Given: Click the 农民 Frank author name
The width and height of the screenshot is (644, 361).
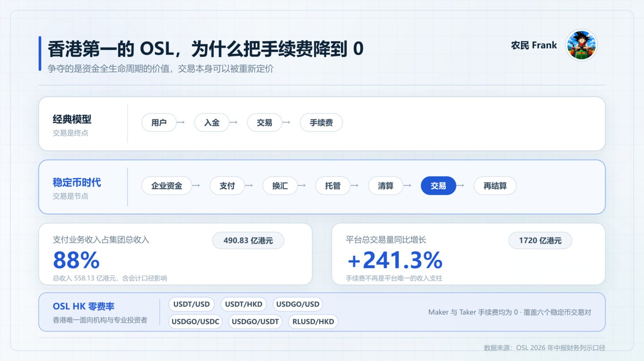Looking at the screenshot, I should click(534, 45).
